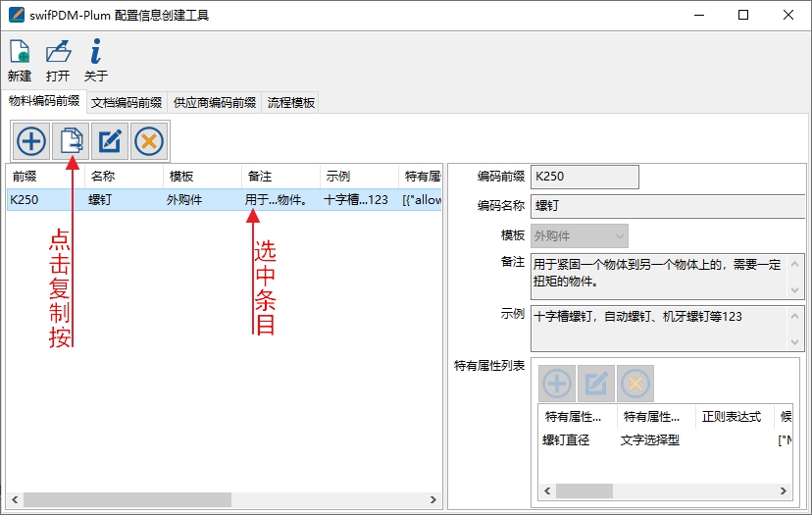Switch to the 供应商编码前缀 tab
Image resolution: width=812 pixels, height=515 pixels.
pyautogui.click(x=215, y=102)
